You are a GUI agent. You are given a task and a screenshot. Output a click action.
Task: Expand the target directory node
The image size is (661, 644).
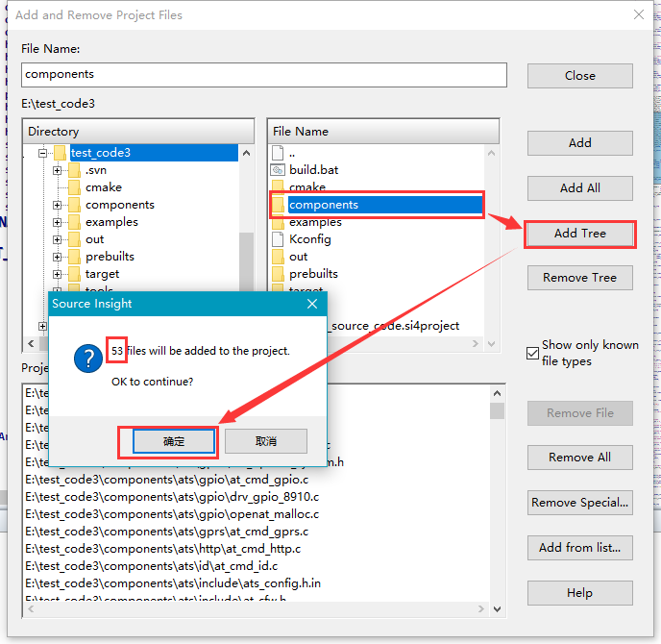tap(58, 274)
